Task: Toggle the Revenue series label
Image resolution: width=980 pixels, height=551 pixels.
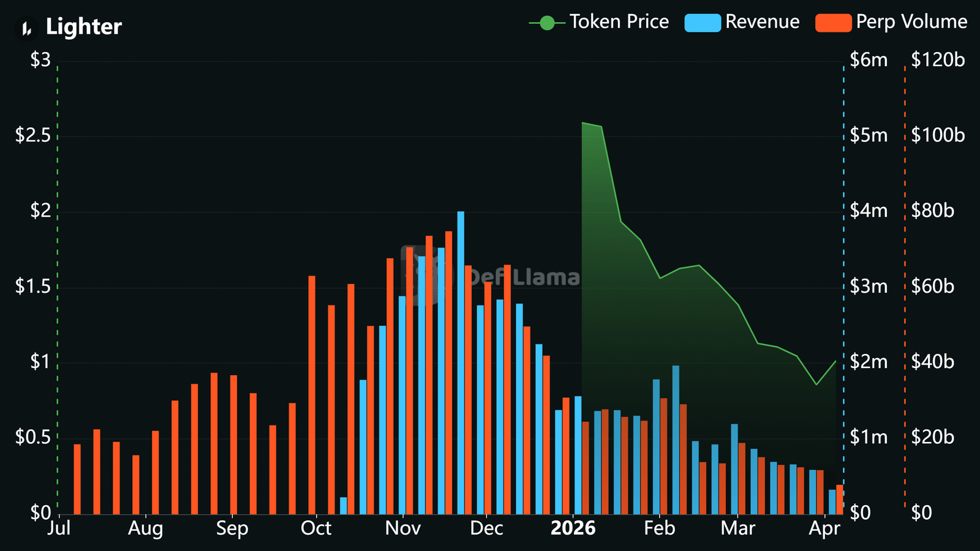Action: 762,22
